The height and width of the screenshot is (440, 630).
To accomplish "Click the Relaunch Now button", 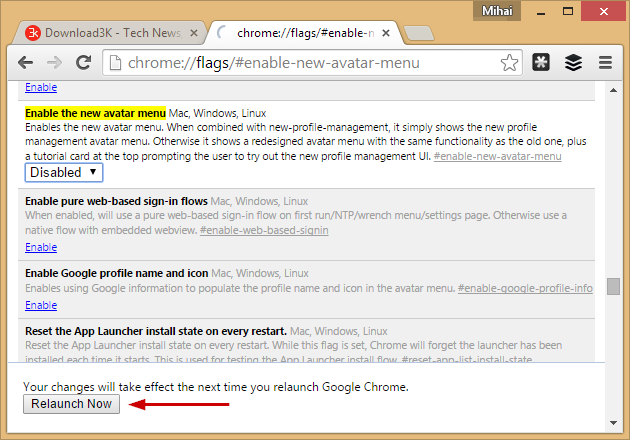I will click(x=71, y=404).
